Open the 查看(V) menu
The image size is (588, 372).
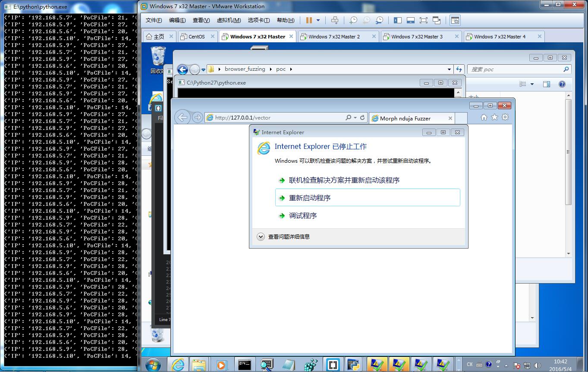pos(201,20)
